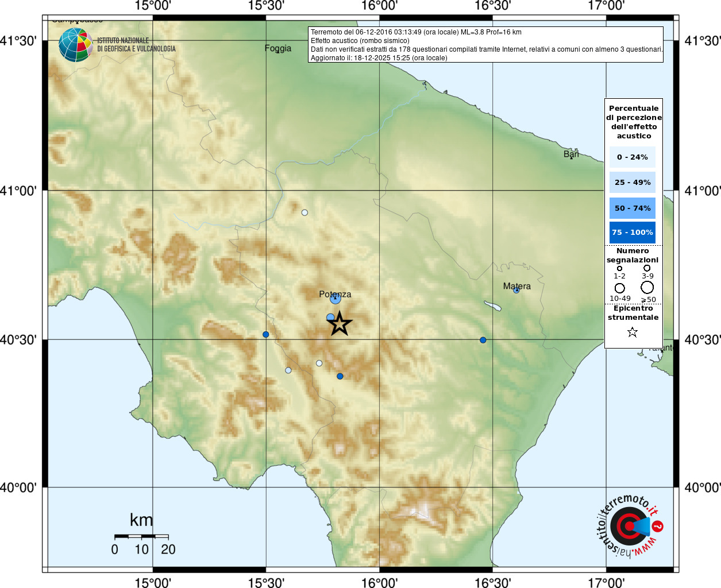Click the 'Epicentro strumentale' legend heading
Screen dimensions: 721x588
(633, 313)
